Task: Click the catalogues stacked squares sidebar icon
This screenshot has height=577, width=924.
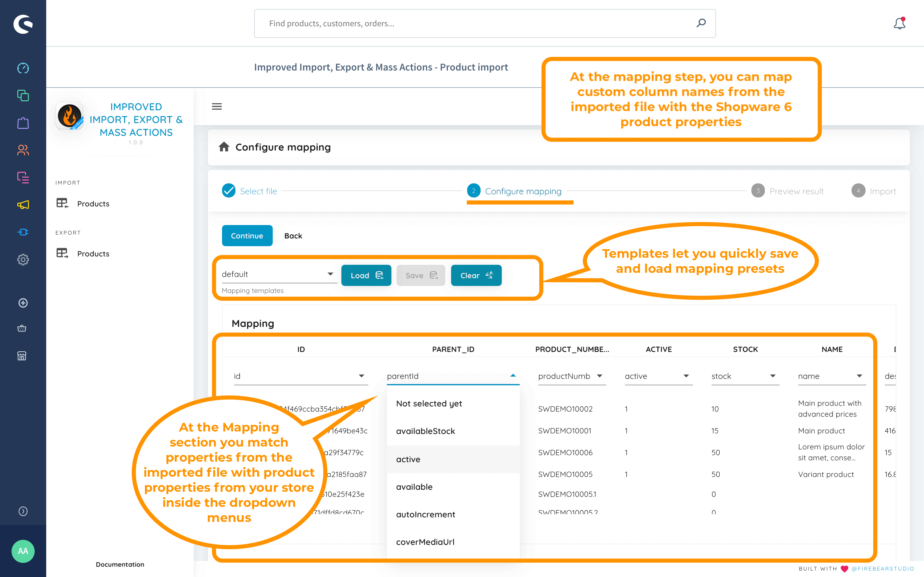Action: point(23,96)
